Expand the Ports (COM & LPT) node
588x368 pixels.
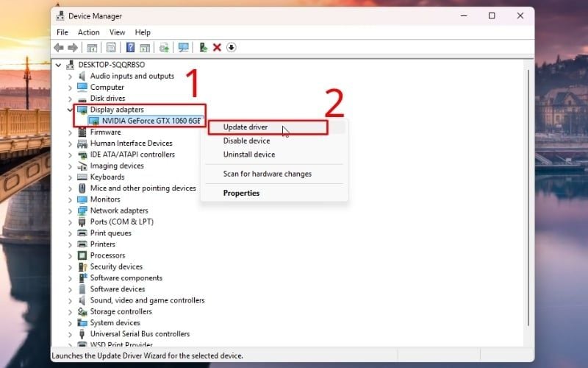[x=70, y=222]
